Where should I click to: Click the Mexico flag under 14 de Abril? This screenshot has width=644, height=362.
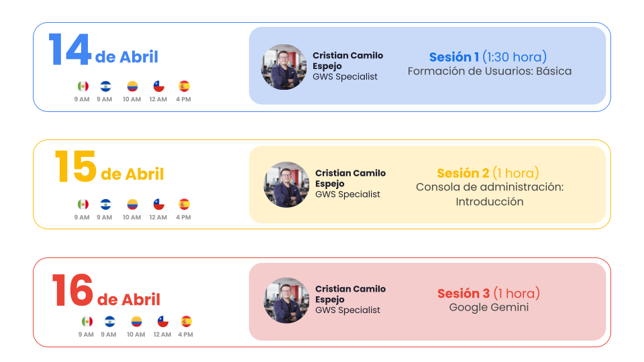(x=83, y=86)
